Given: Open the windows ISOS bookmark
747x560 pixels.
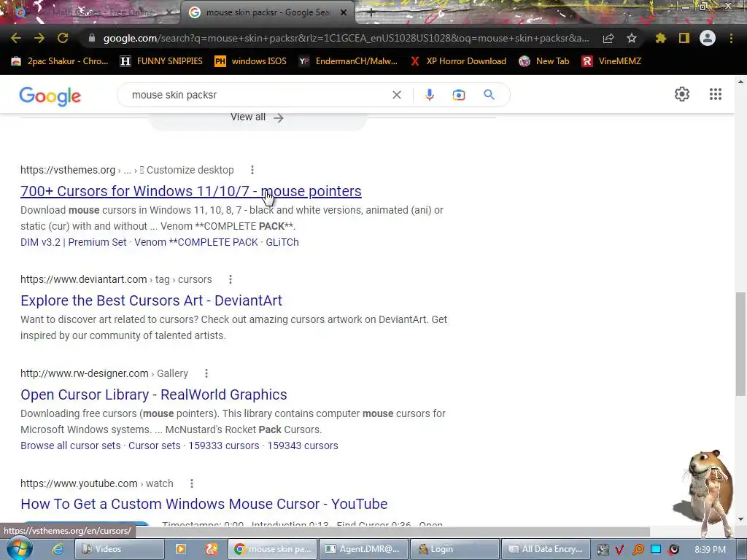Looking at the screenshot, I should pos(251,61).
